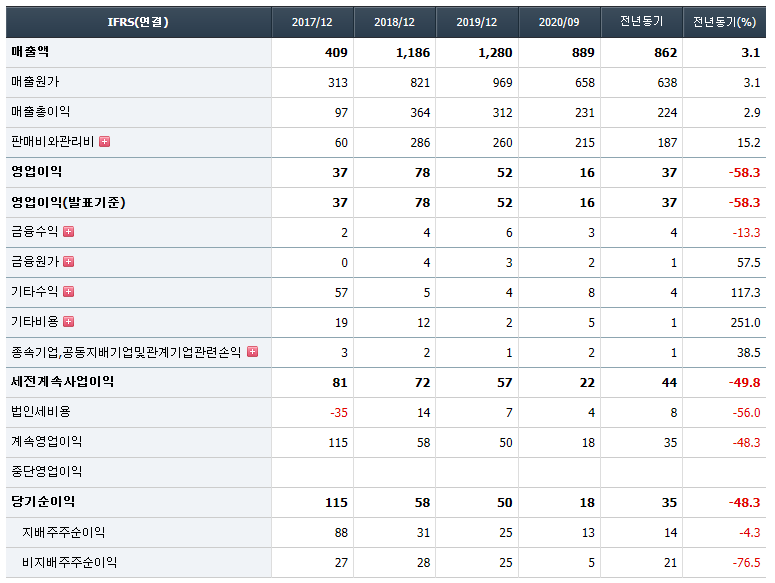Click the 법인세비용 growth value -56.0
Image resolution: width=775 pixels, height=583 pixels.
[x=746, y=413]
